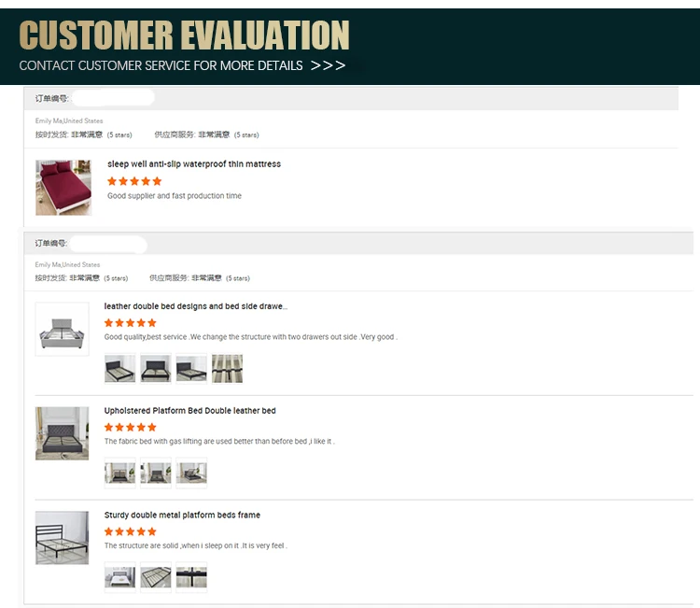Click first order's 按时发货 5 stars rating
700x608 pixels.
pyautogui.click(x=83, y=134)
